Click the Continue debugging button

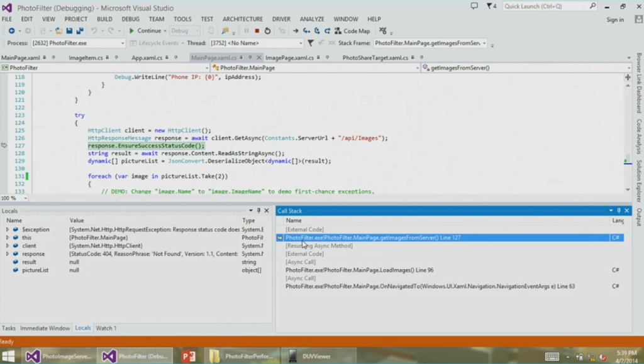[145, 31]
